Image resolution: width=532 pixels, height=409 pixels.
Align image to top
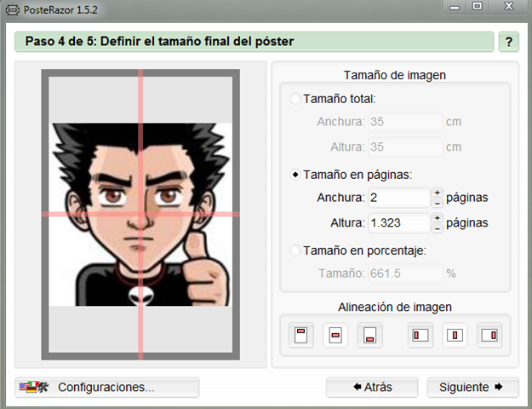tap(300, 335)
